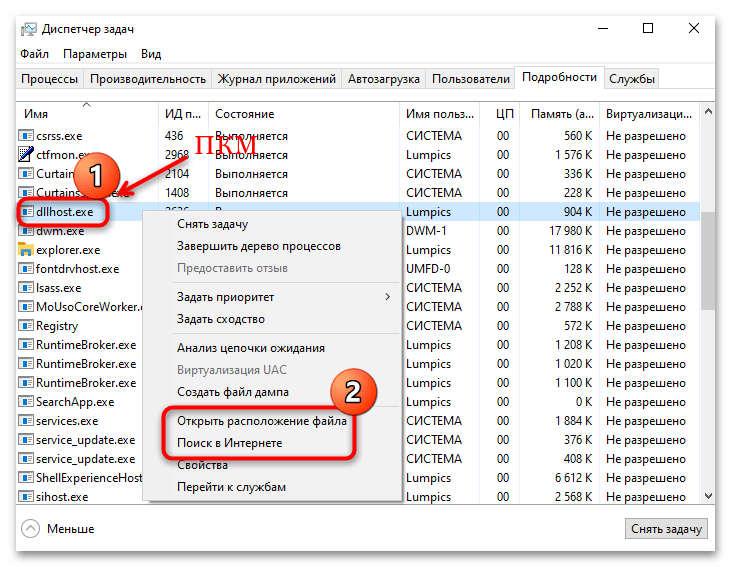This screenshot has height=567, width=731.
Task: Click the csrss.exe process icon
Action: 26,136
